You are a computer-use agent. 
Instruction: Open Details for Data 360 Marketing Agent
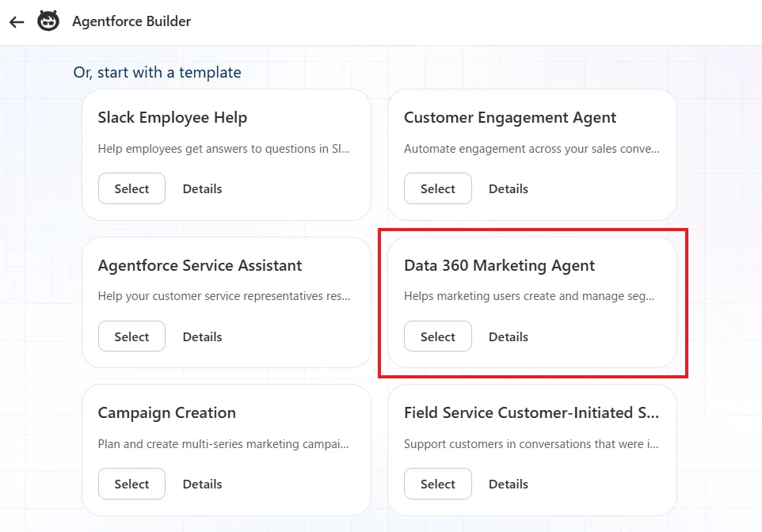coord(509,336)
